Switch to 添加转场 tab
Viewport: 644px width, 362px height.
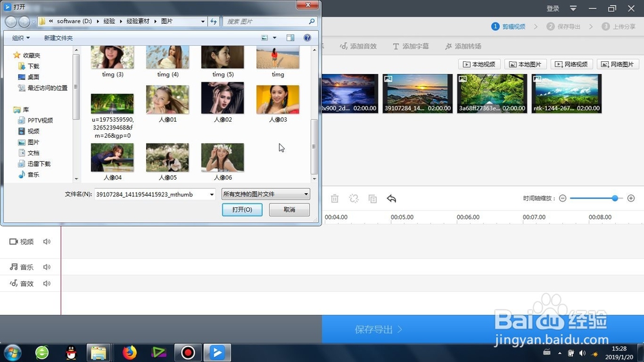click(463, 46)
